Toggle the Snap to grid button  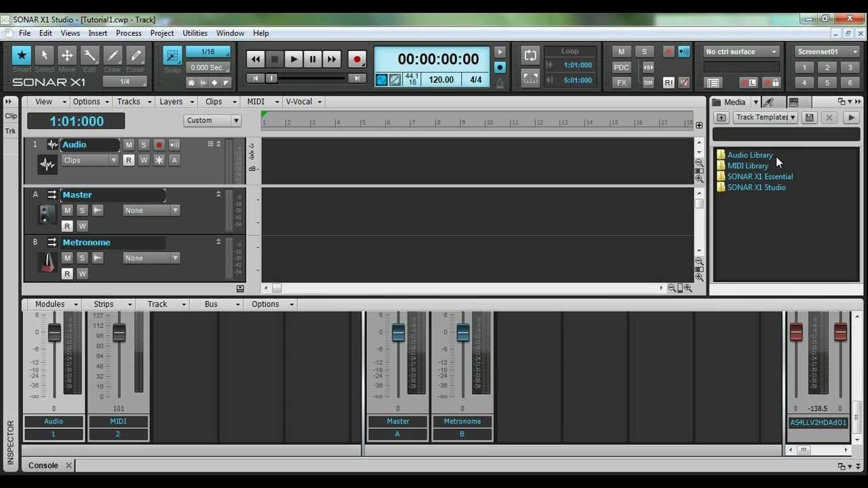172,56
